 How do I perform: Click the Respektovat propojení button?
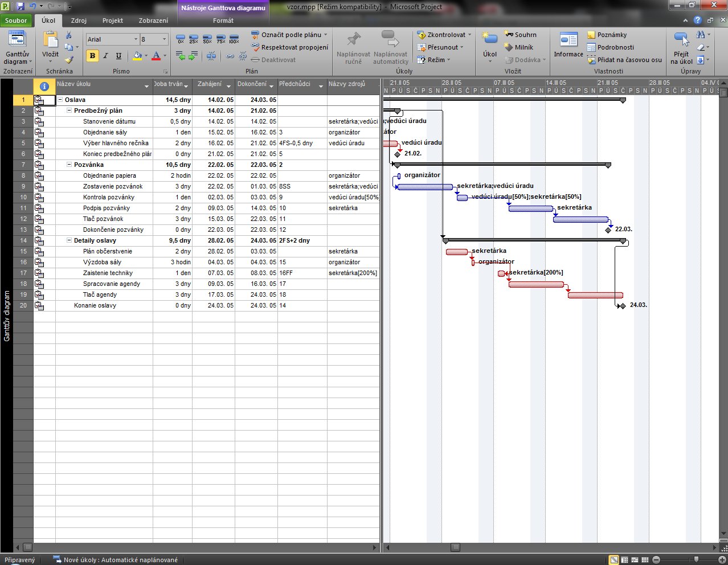point(289,47)
